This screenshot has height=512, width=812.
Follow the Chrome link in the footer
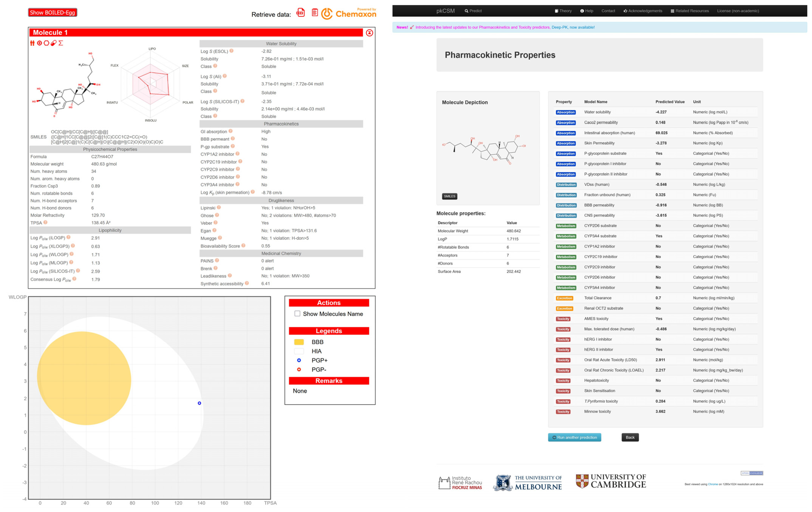(x=713, y=484)
